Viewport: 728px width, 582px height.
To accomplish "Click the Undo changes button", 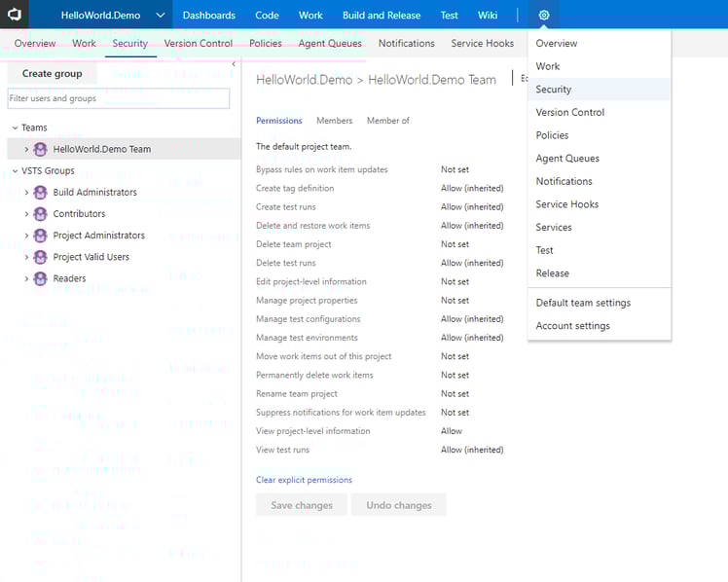I will tap(399, 505).
